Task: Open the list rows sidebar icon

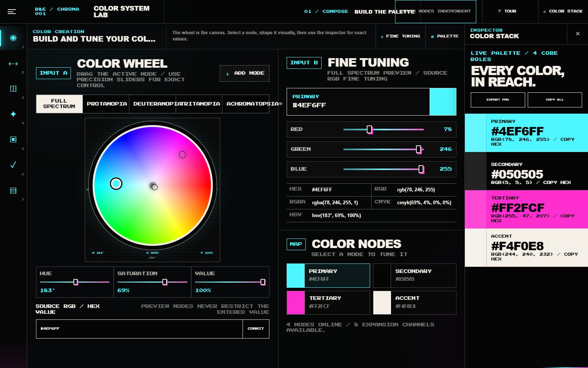Action: coord(13,191)
